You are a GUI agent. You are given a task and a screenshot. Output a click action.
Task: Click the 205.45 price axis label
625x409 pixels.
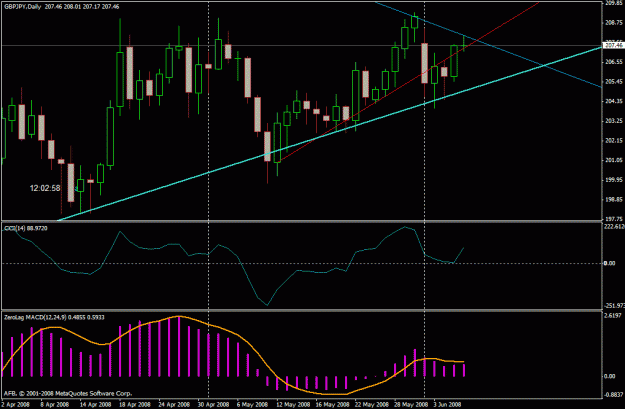coord(614,82)
